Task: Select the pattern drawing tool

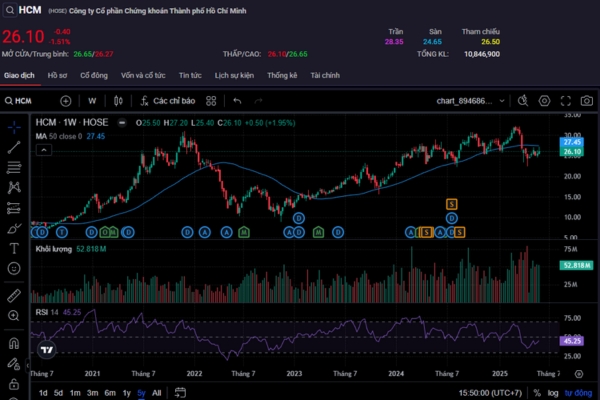Action: [x=14, y=187]
